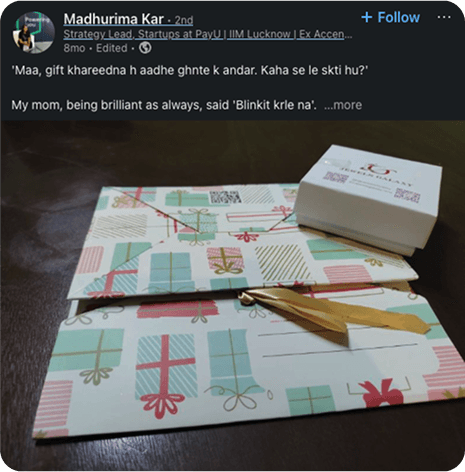Click the "2nd" connection degree label
This screenshot has width=465, height=472.
(184, 20)
